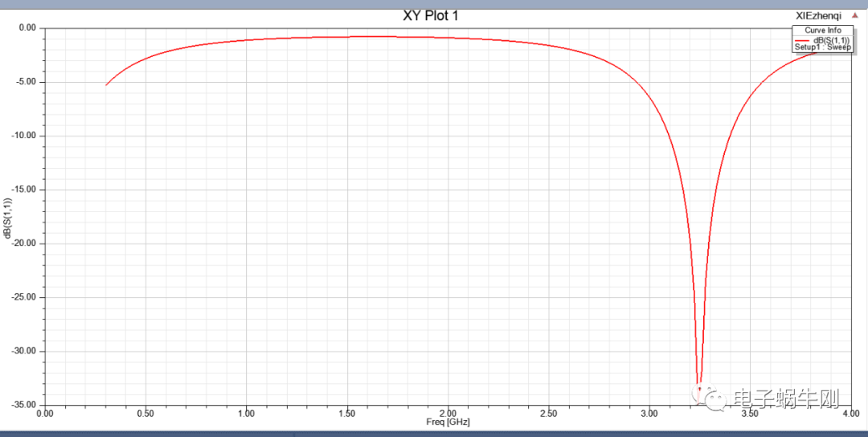The width and height of the screenshot is (868, 437).
Task: Click the -10.00 tick on the Y axis
Action: pyautogui.click(x=26, y=136)
